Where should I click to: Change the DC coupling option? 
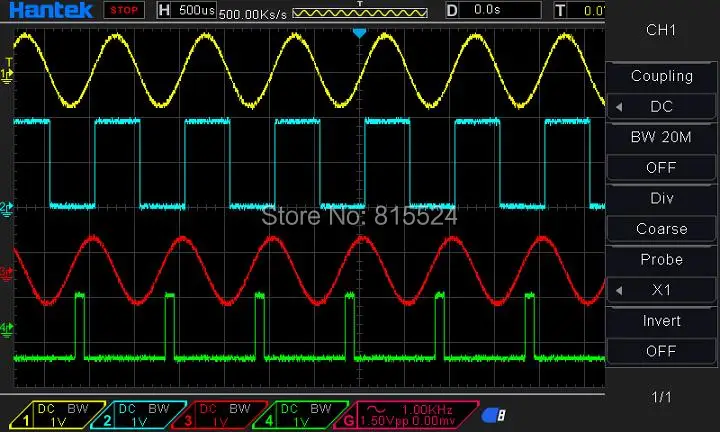[662, 107]
